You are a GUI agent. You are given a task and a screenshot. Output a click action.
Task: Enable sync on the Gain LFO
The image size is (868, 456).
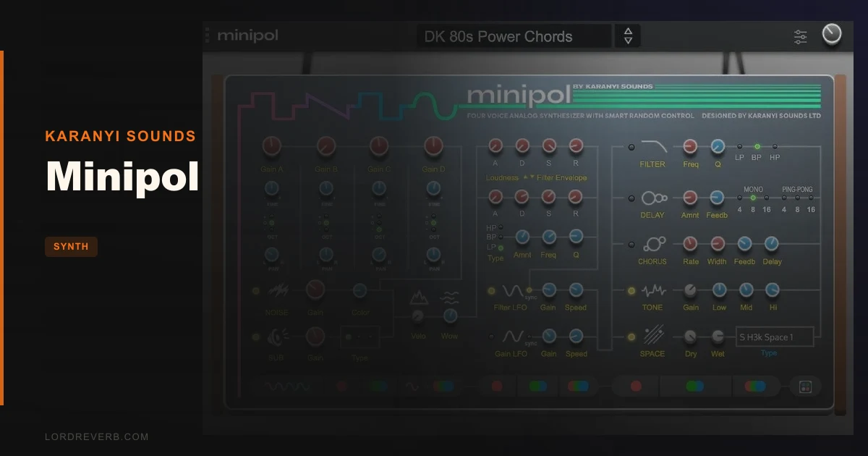(x=530, y=338)
